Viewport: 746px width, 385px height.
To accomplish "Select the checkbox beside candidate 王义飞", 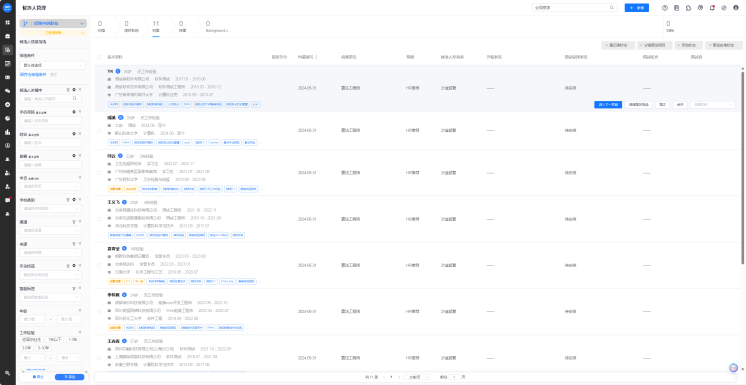I will click(x=99, y=219).
